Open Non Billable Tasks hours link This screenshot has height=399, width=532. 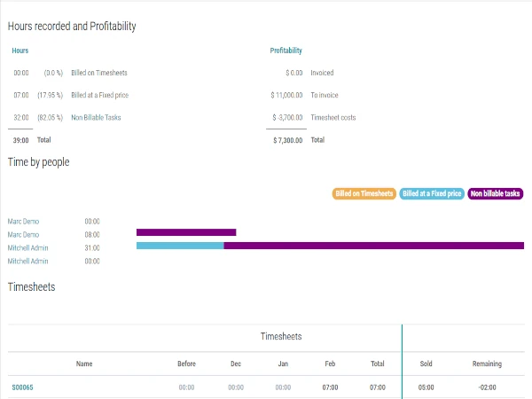coord(98,117)
